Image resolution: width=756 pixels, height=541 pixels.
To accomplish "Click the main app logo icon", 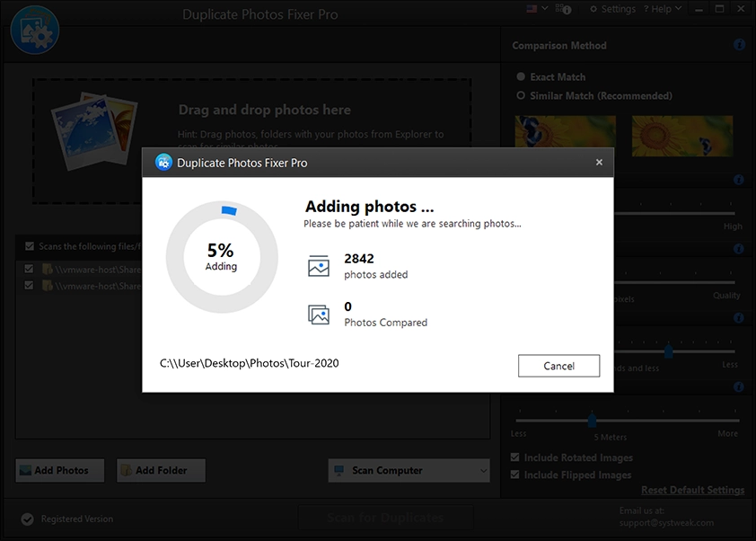I will [x=35, y=30].
